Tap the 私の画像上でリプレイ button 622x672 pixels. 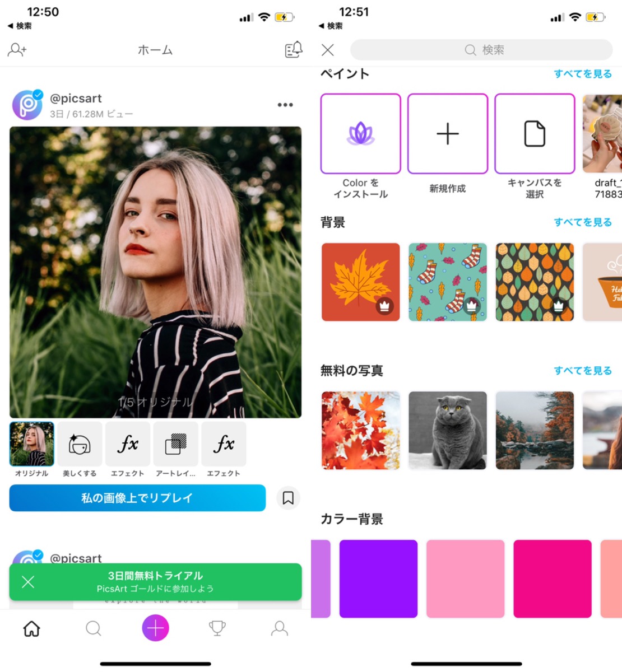(137, 498)
